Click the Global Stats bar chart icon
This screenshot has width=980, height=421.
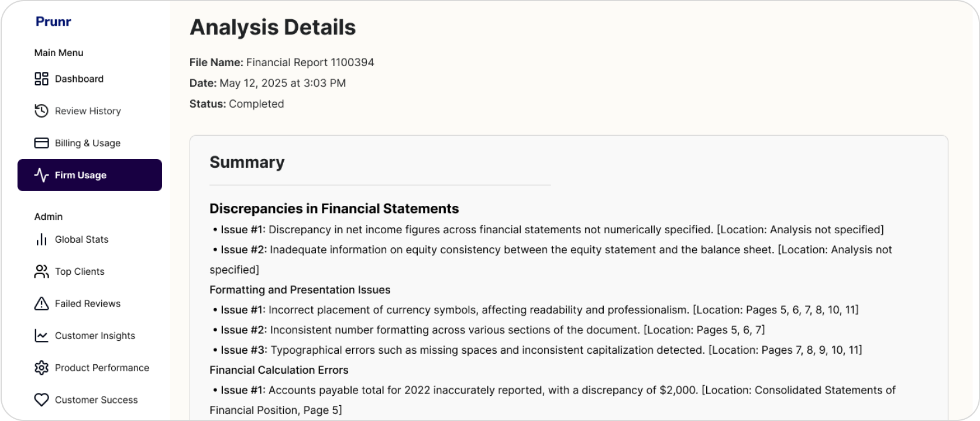[x=41, y=240]
